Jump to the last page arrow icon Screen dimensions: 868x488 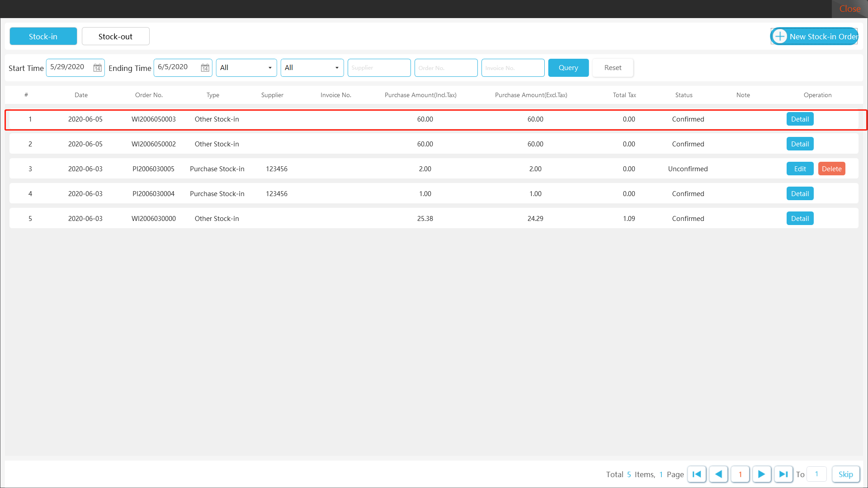pos(783,474)
